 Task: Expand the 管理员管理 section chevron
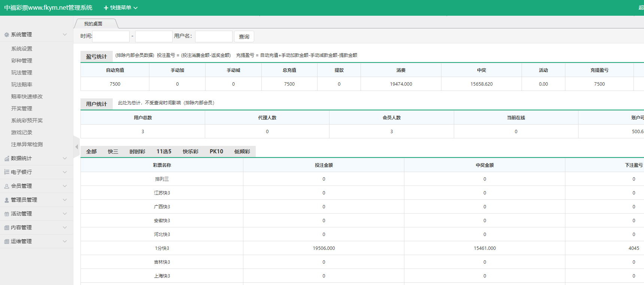coord(65,200)
